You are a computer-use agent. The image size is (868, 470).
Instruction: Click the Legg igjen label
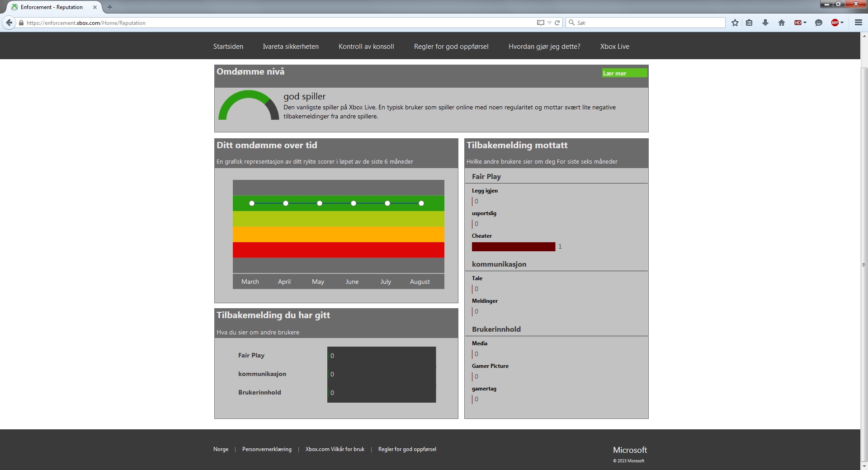point(485,191)
